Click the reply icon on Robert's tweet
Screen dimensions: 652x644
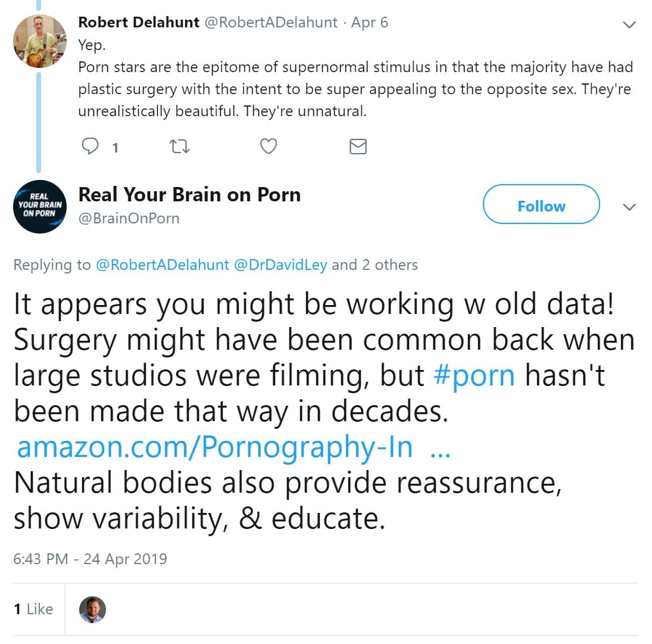tap(89, 146)
